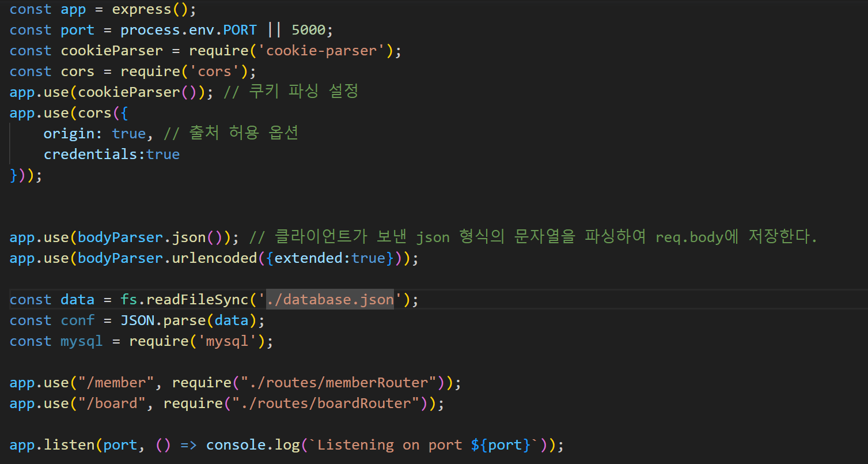Click the 'listen' method name
Viewport: 868px width, 464px height.
(70, 445)
